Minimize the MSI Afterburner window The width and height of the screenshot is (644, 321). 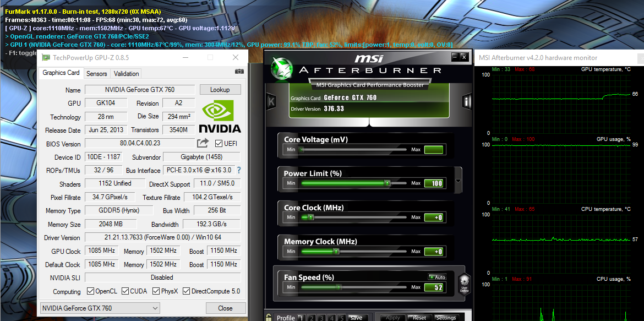click(x=455, y=57)
